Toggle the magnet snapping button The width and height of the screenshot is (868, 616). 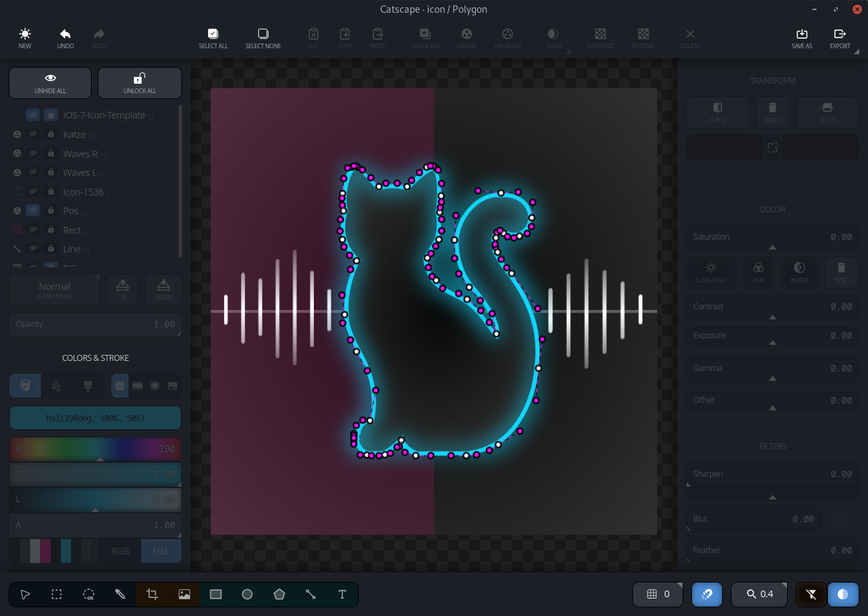pos(707,594)
